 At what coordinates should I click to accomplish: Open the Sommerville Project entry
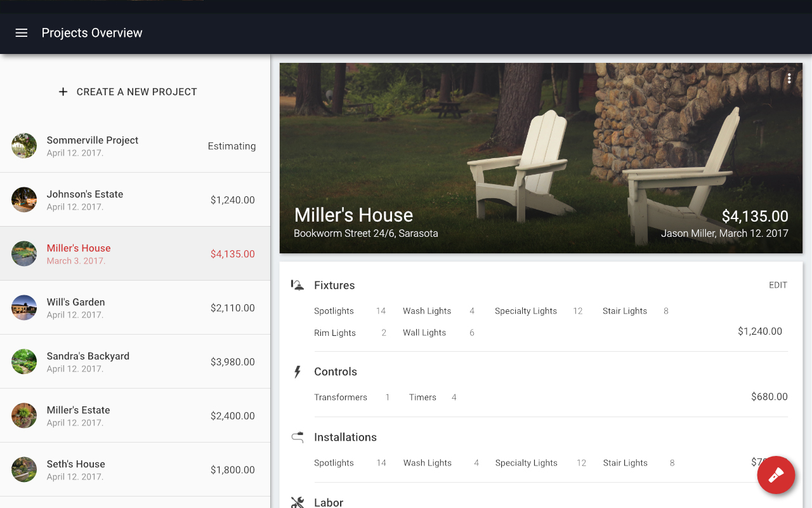(135, 145)
